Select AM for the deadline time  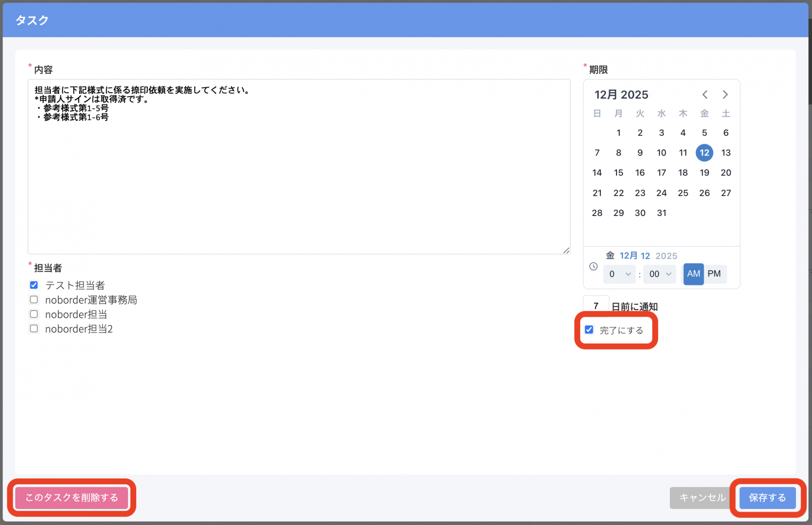click(x=693, y=274)
